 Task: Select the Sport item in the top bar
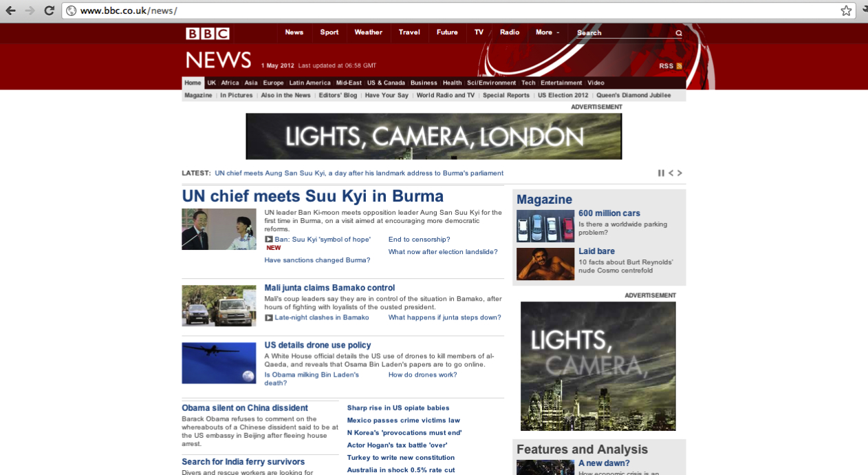(x=329, y=32)
